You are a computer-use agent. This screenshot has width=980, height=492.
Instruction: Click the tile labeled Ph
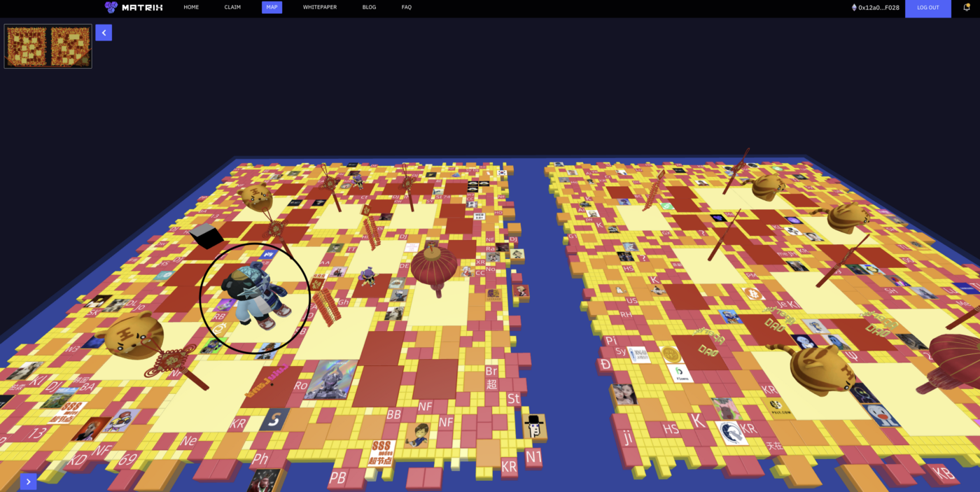coord(260,459)
